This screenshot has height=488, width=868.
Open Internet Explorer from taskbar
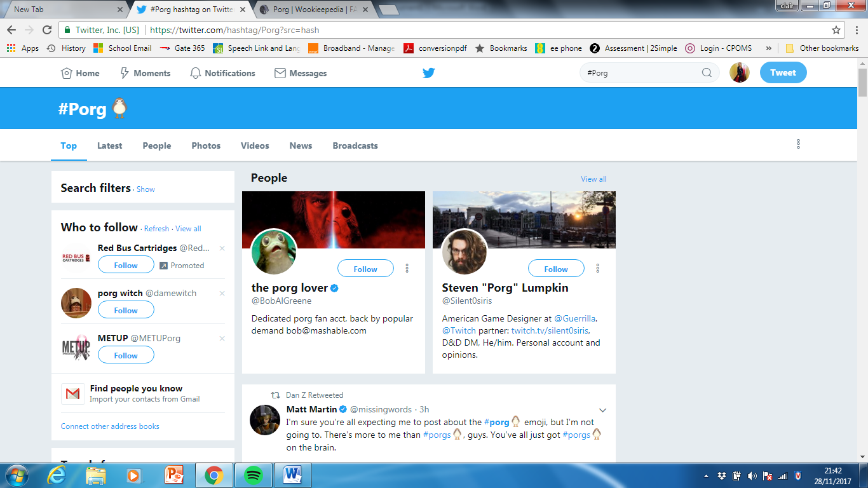click(57, 475)
